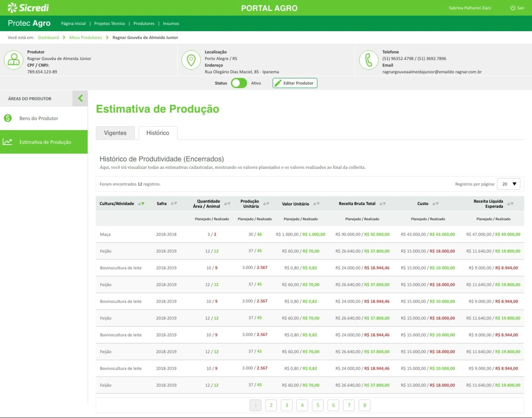Screen dimensions: 532x418
Task: Open Projetos Técnico menu item
Action: click(x=109, y=24)
